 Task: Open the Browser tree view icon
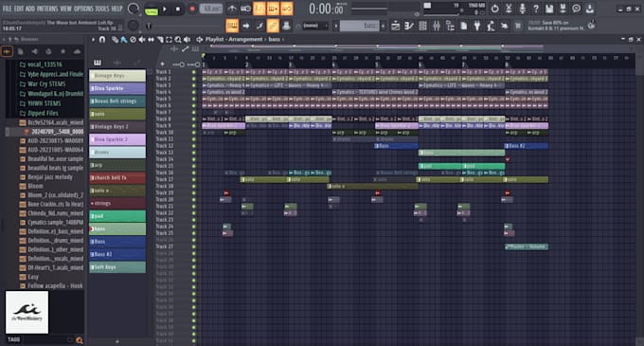click(x=450, y=26)
